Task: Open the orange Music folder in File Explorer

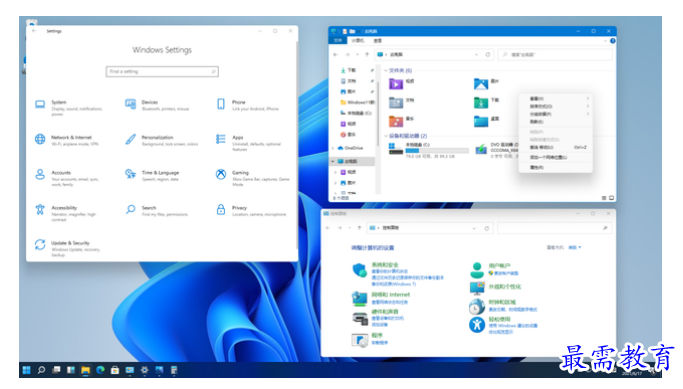Action: 396,121
